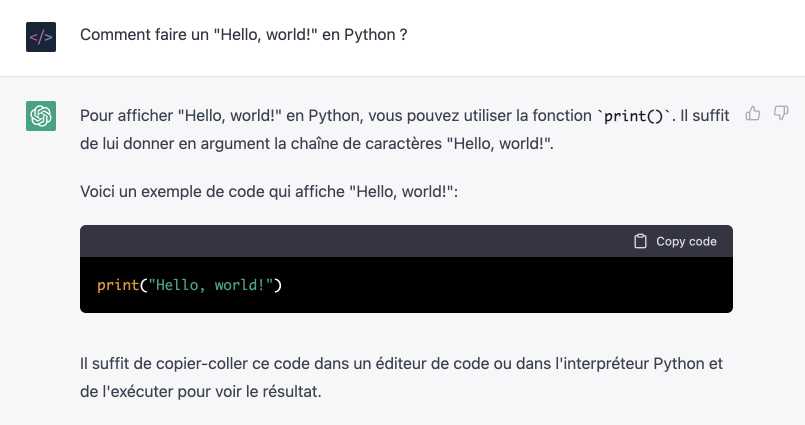This screenshot has width=805, height=425.
Task: Click the user's code-bracket avatar icon
Action: pos(41,37)
